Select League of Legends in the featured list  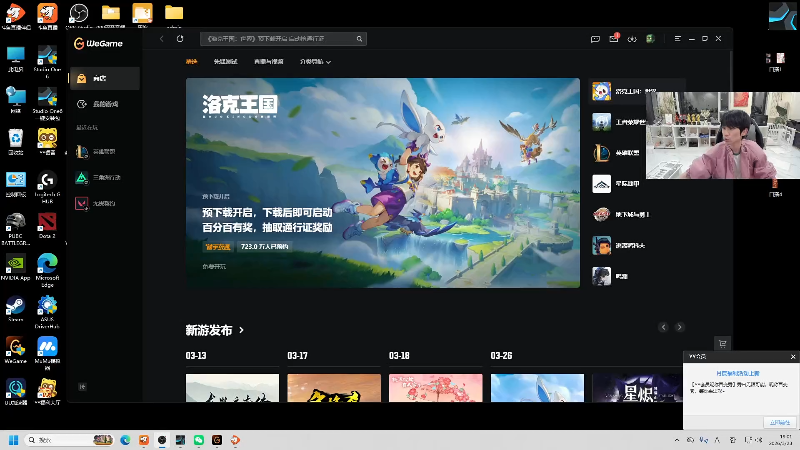618,153
